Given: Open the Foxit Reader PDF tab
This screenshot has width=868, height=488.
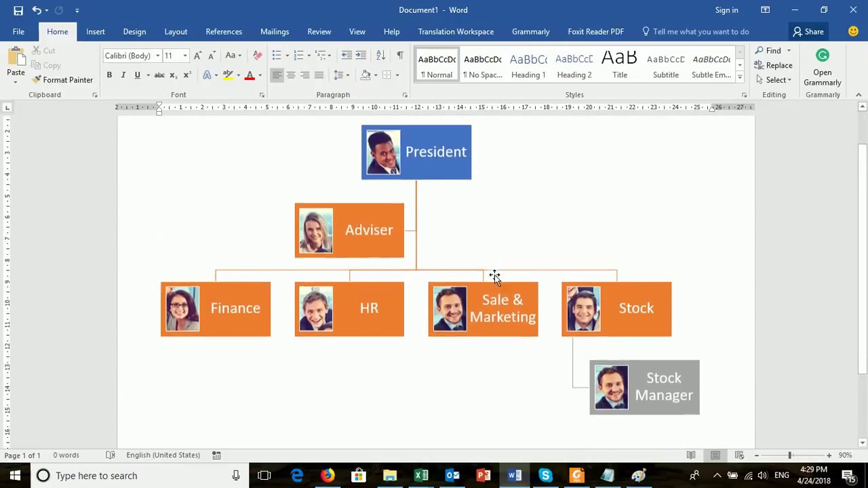Looking at the screenshot, I should (595, 32).
